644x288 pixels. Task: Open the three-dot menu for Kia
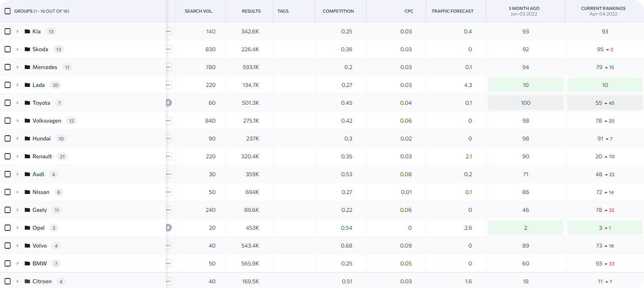point(169,31)
